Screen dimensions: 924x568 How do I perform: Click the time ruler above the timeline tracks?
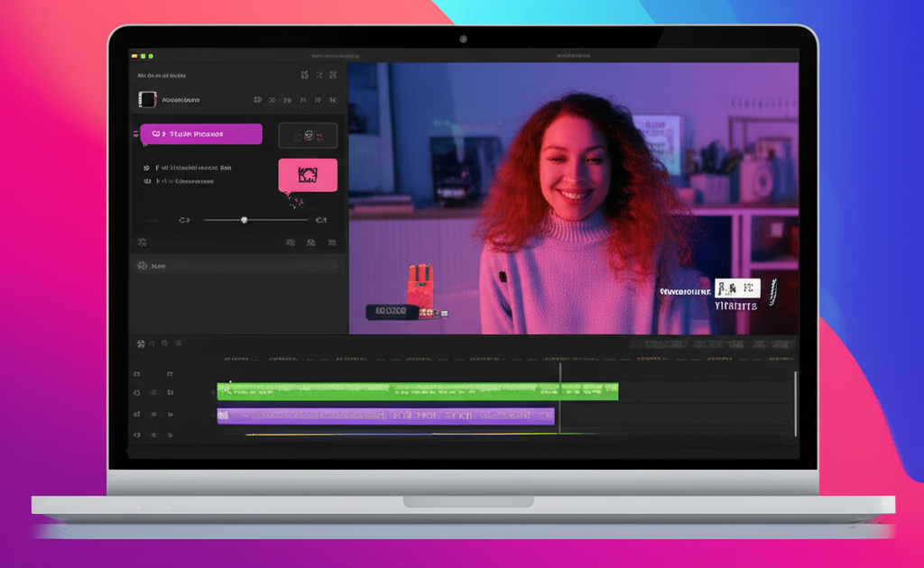pos(509,359)
